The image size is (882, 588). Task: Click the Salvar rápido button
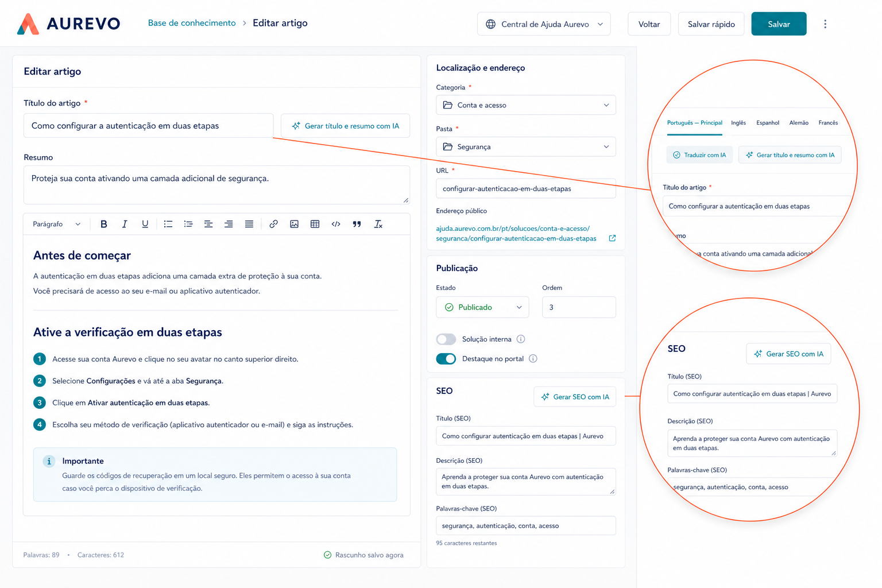(x=711, y=24)
